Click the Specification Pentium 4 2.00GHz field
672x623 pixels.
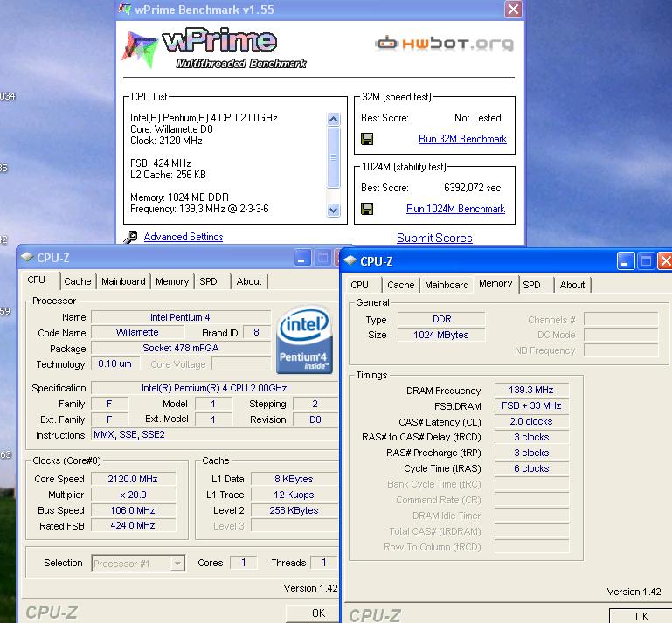point(215,388)
